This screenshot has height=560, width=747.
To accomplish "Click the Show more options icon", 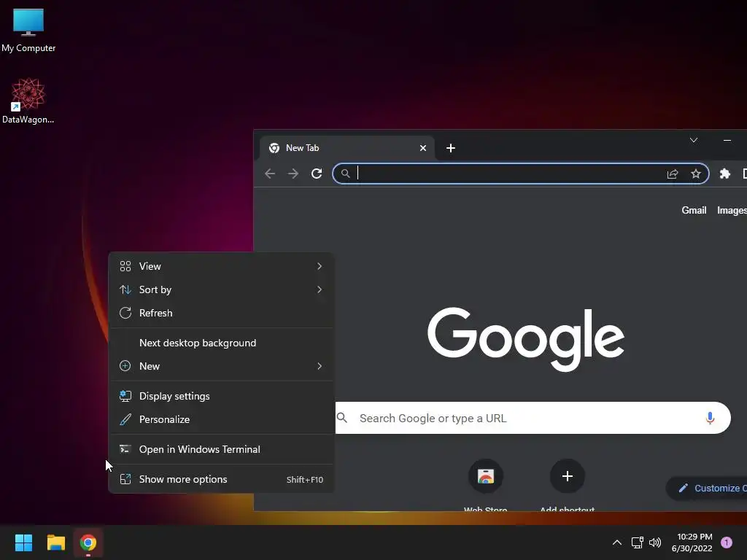I will tap(125, 480).
